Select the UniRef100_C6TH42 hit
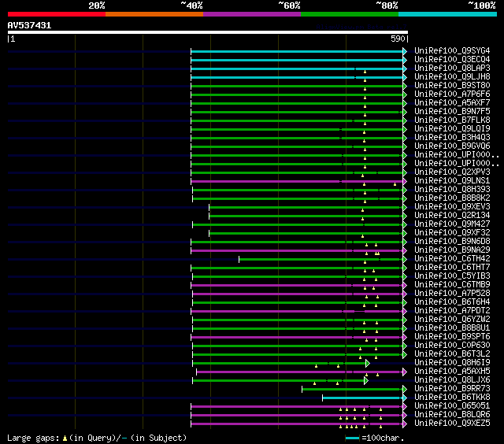Viewport: 504px width, 444px height. tap(452, 259)
